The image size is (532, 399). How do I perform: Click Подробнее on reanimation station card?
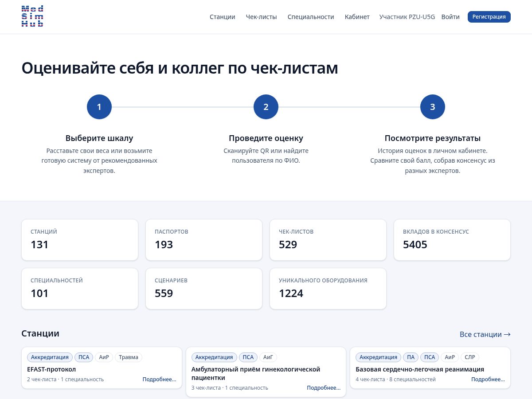488,379
